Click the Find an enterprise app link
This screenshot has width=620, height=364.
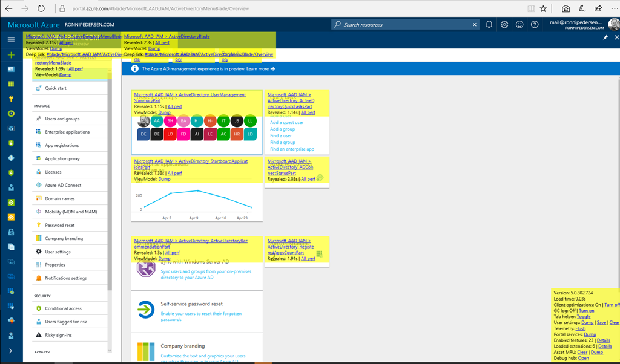point(292,149)
